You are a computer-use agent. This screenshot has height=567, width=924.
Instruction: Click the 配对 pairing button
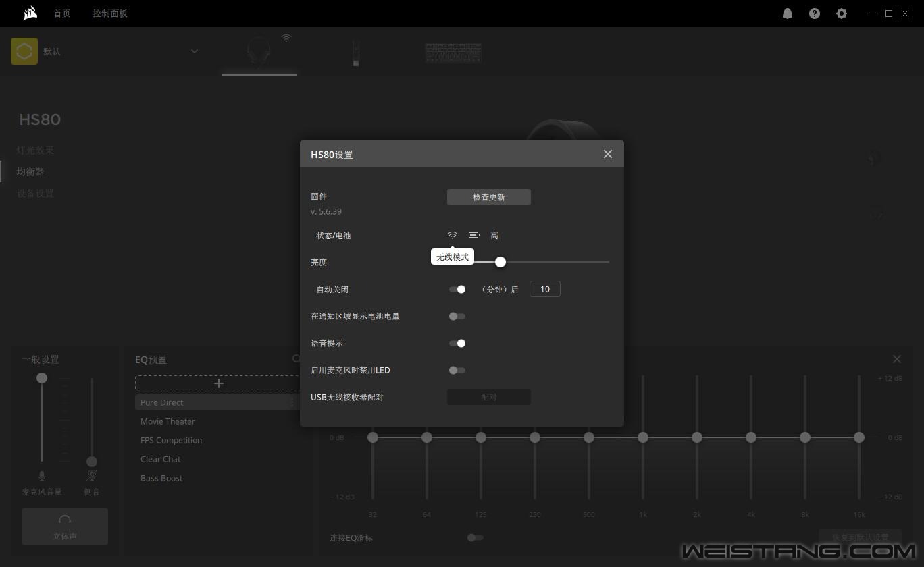[489, 397]
